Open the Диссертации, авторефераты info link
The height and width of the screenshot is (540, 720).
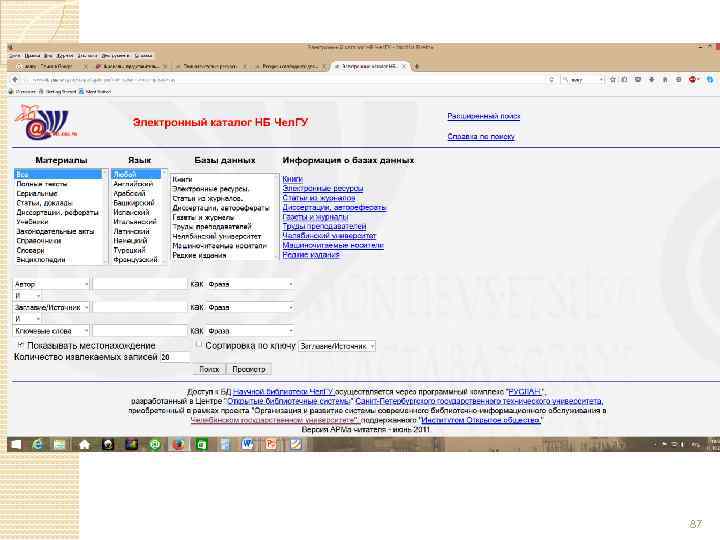pos(334,208)
